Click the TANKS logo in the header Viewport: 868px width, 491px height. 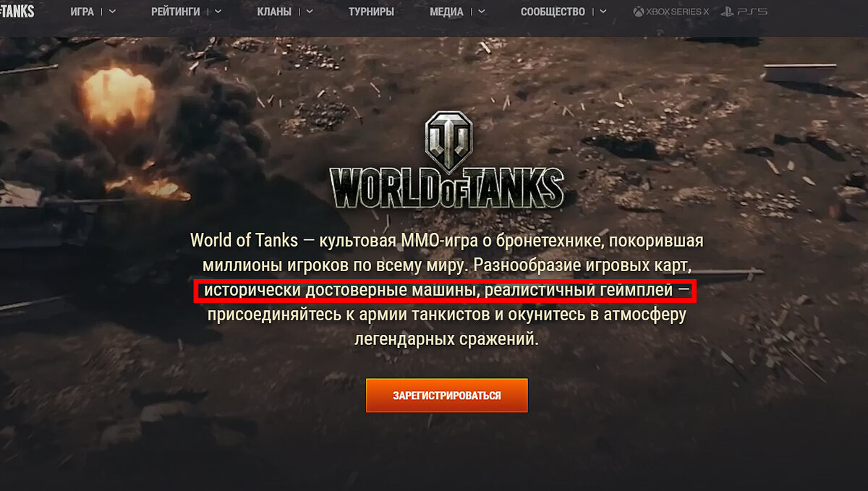coord(17,12)
